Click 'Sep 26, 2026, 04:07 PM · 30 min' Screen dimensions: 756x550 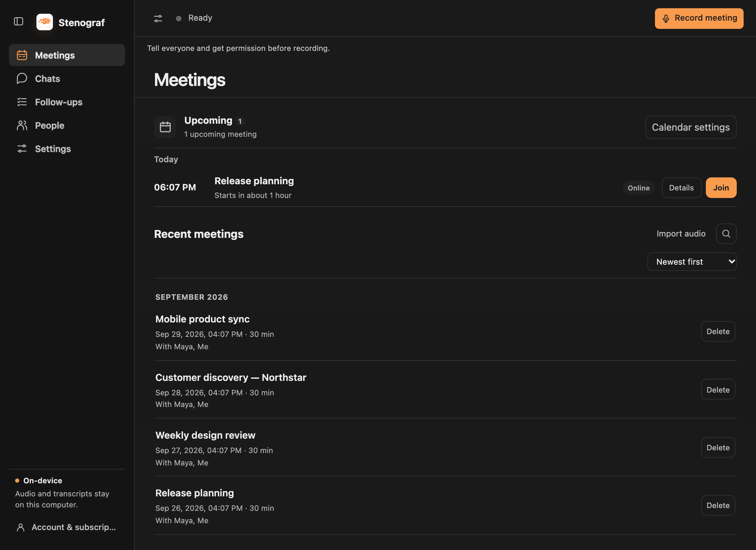[214, 508]
